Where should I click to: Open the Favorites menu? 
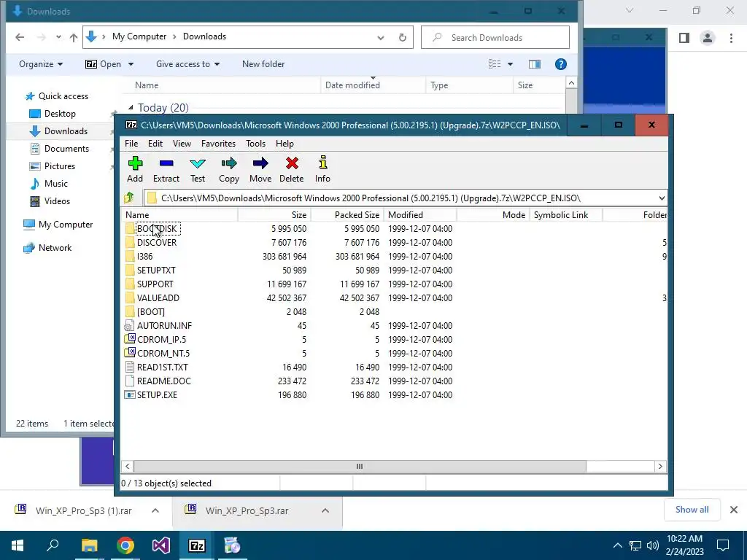218,144
